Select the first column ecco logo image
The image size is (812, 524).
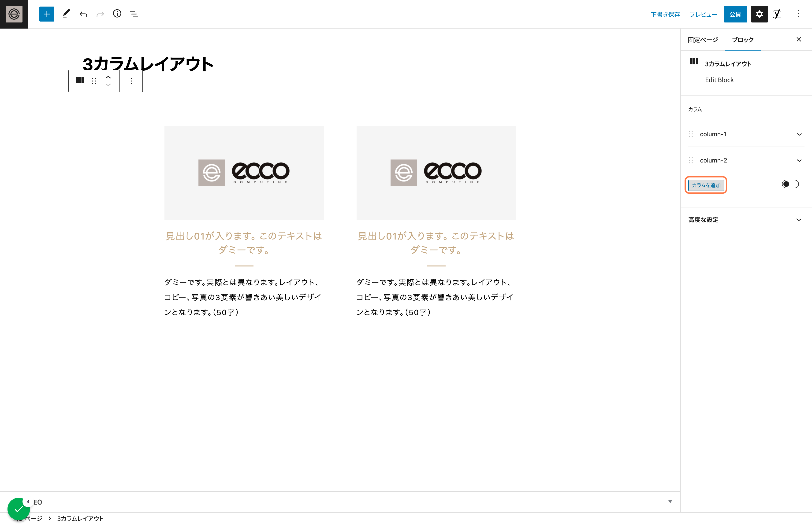tap(244, 173)
